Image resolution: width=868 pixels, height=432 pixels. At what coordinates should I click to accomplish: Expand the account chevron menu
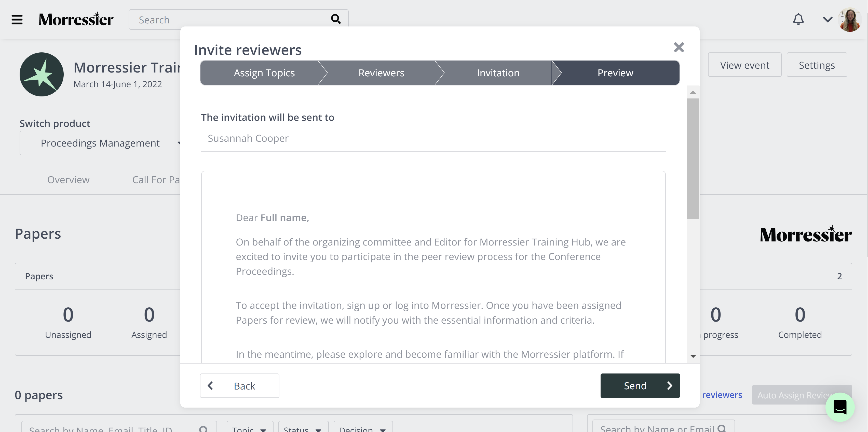point(828,20)
